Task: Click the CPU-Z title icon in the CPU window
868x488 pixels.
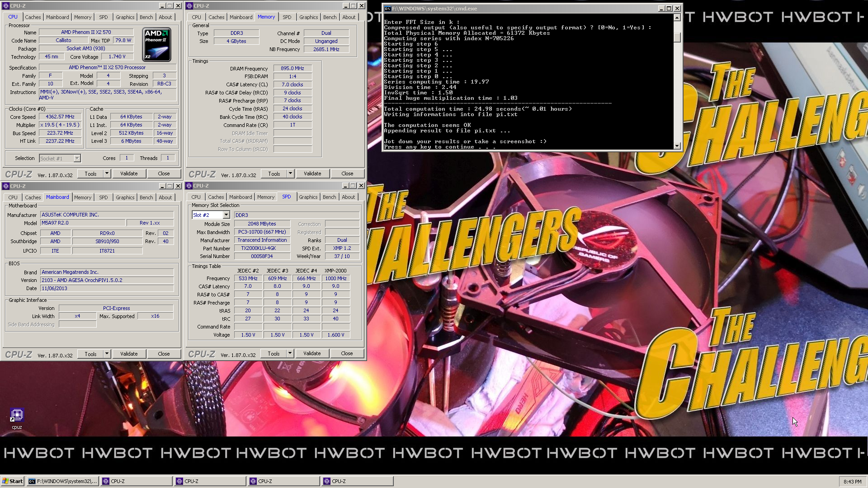Action: 6,6
